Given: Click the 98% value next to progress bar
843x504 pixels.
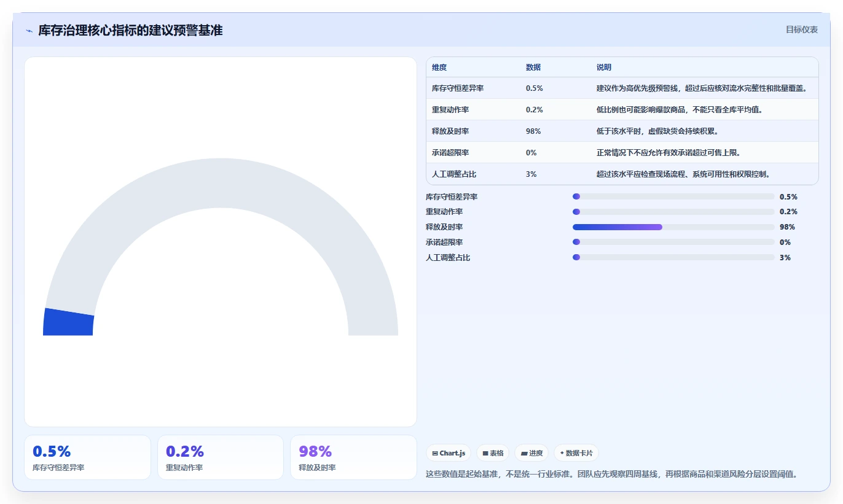Looking at the screenshot, I should click(x=787, y=227).
